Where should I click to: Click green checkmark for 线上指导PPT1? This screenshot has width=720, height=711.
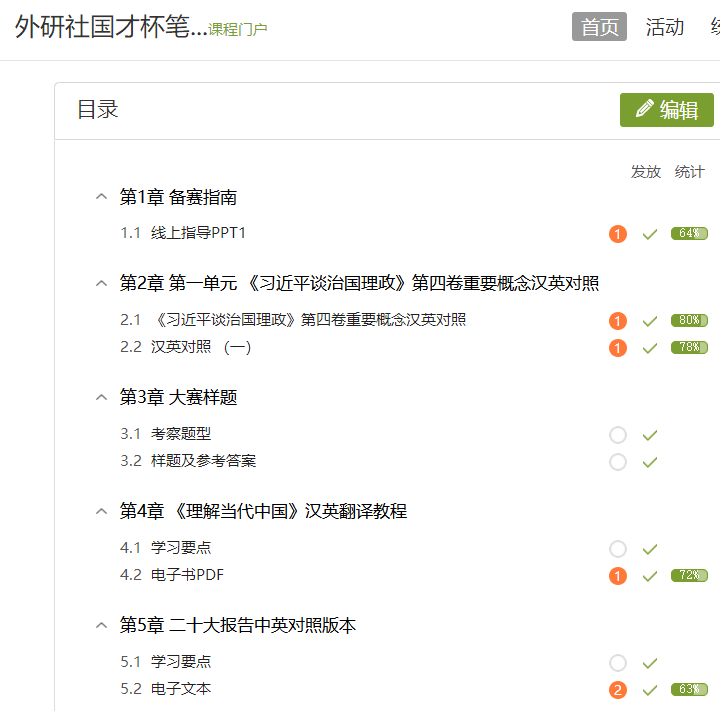pyautogui.click(x=650, y=234)
